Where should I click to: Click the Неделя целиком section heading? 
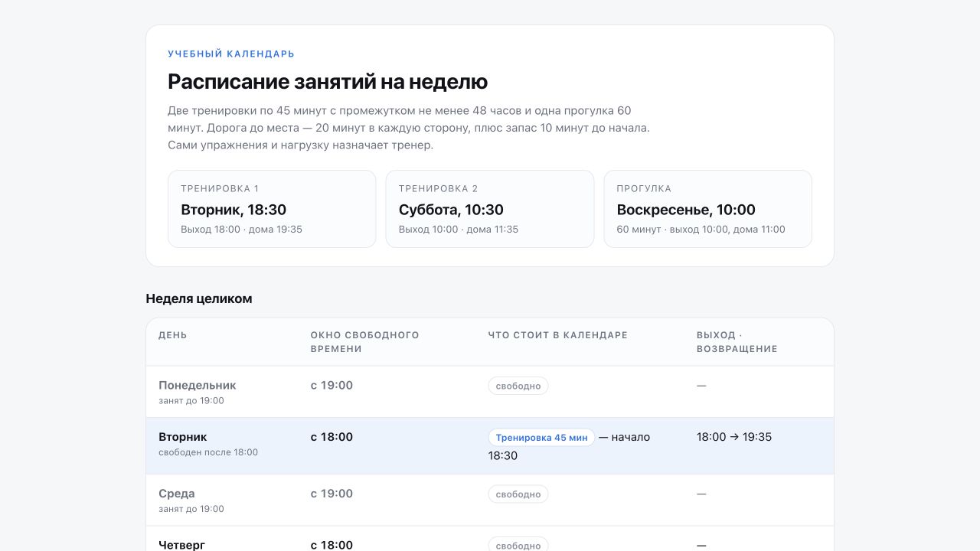click(x=199, y=298)
